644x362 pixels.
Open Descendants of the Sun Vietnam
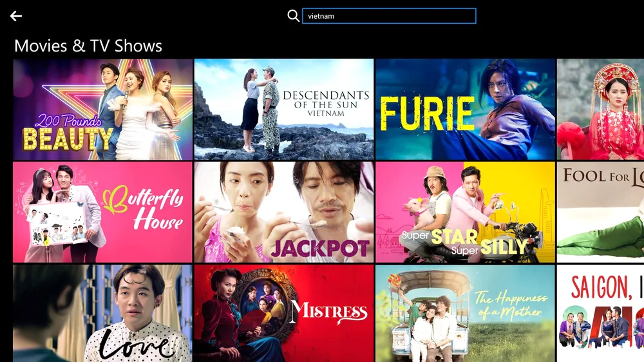point(284,110)
